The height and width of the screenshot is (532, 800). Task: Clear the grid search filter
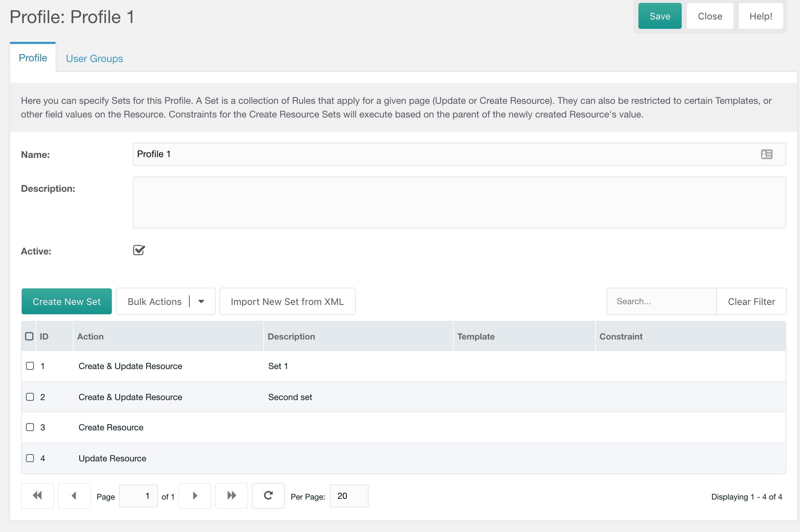[x=751, y=301]
